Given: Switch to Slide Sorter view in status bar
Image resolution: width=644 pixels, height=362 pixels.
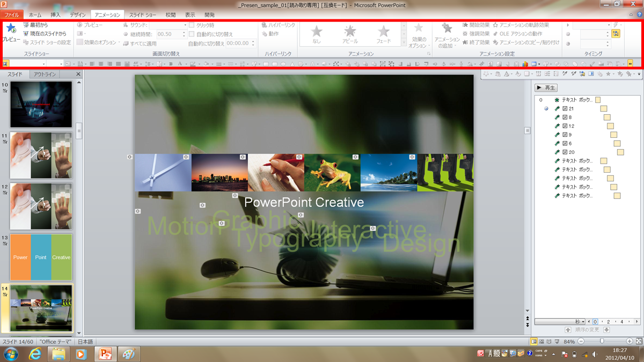Looking at the screenshot, I should [x=541, y=342].
